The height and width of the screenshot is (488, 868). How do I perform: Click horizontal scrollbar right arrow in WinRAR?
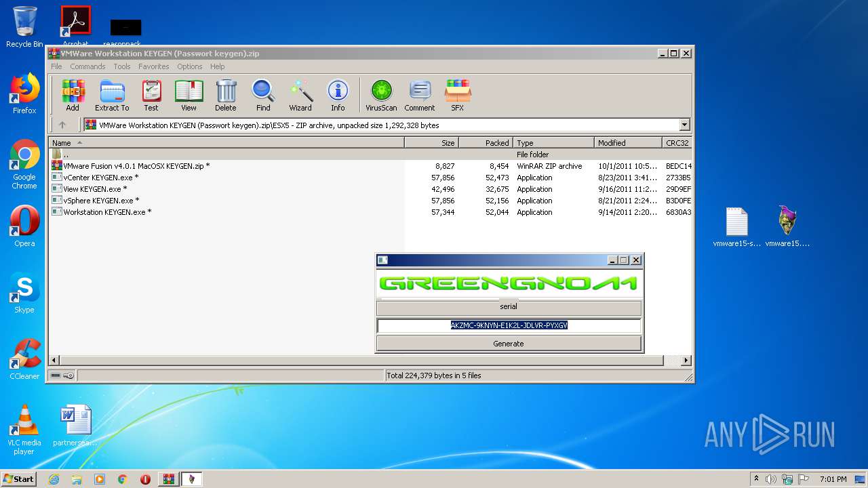(x=686, y=361)
